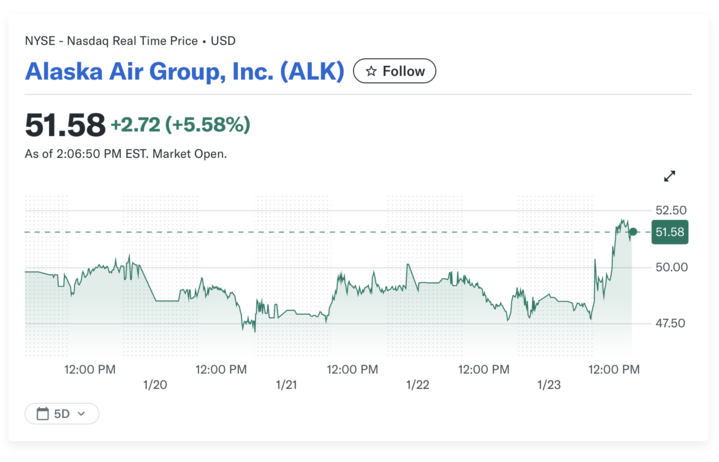Click the current price dot on chart
Screen dimensions: 719x462
pos(633,232)
